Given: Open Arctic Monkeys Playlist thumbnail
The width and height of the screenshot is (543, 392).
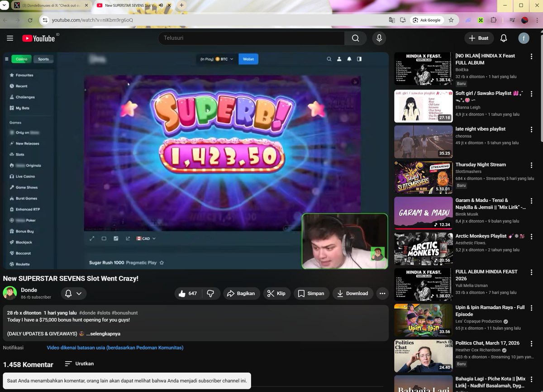Looking at the screenshot, I should [x=424, y=249].
